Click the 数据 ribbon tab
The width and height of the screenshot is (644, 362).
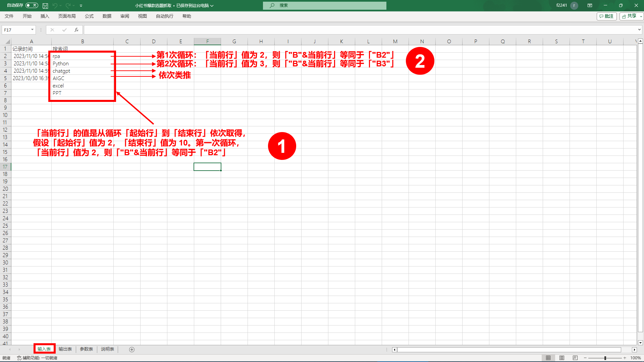[107, 16]
